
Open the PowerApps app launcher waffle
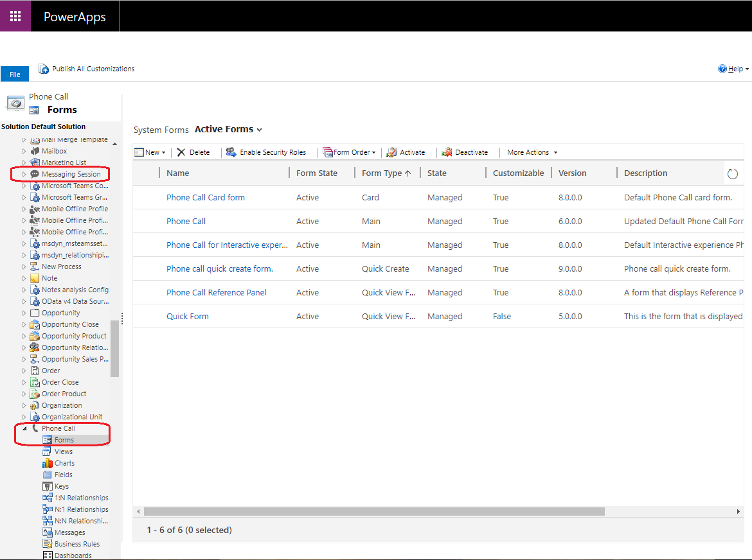click(15, 16)
